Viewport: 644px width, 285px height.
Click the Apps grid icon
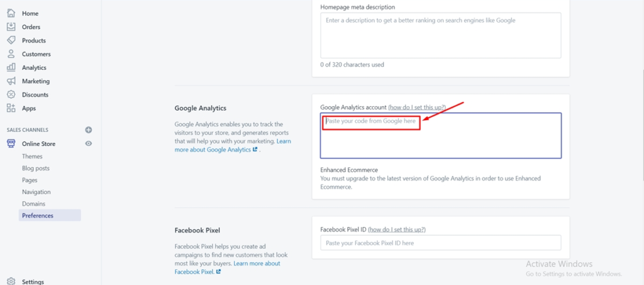pos(11,108)
